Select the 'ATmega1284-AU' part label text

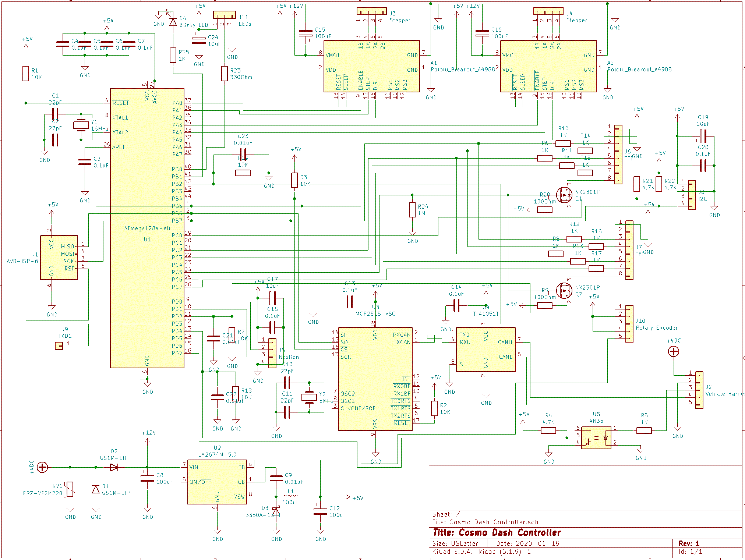(147, 228)
